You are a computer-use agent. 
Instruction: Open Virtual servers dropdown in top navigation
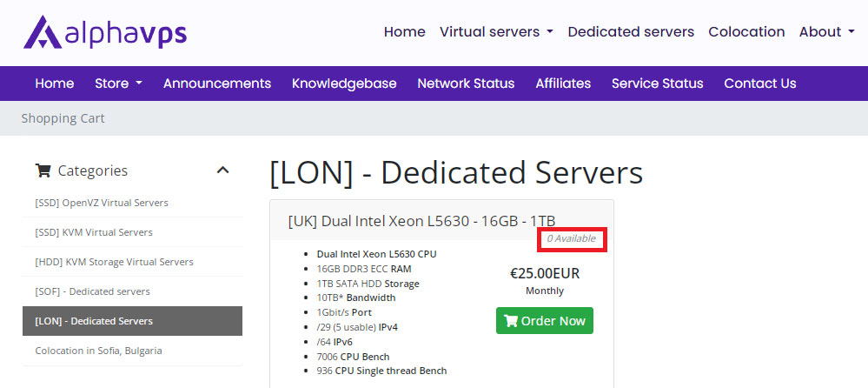click(496, 32)
